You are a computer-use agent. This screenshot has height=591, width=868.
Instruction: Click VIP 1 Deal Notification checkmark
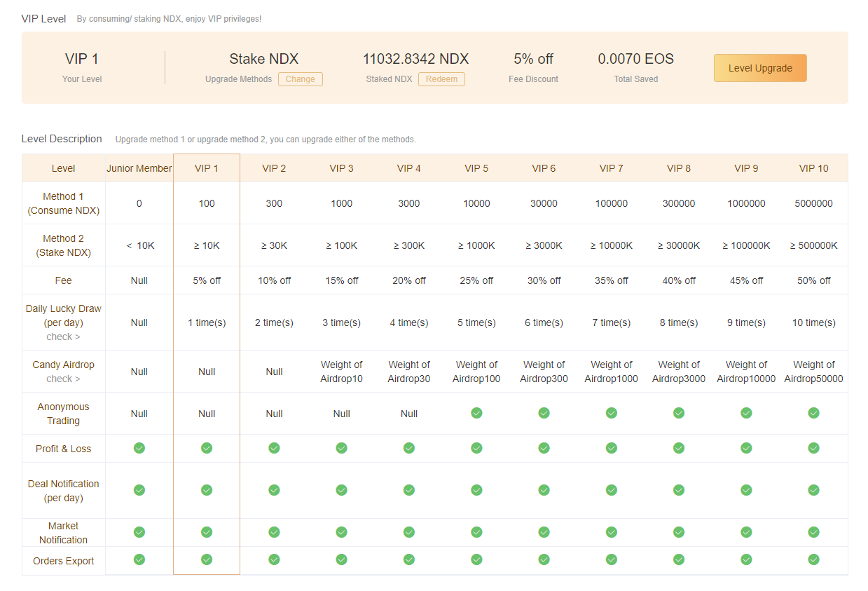pyautogui.click(x=207, y=490)
